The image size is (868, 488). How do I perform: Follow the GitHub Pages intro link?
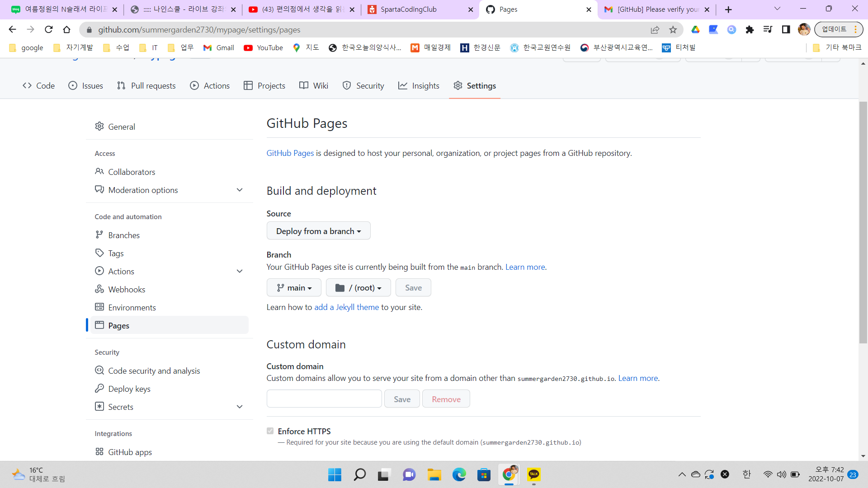tap(290, 153)
